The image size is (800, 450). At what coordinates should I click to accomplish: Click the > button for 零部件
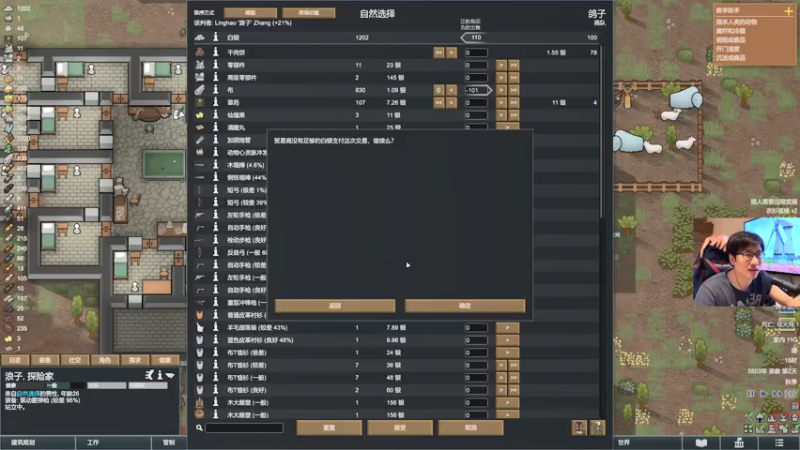501,65
